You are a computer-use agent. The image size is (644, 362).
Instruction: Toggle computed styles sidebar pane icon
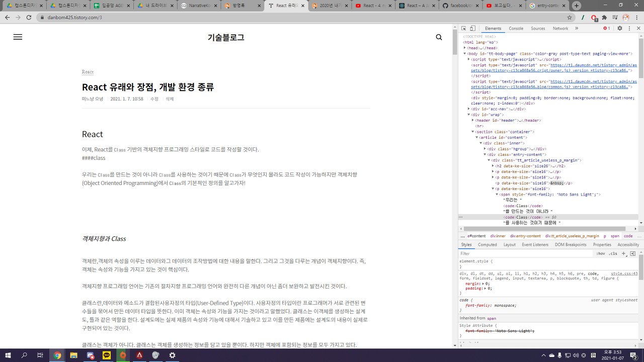pos(632,254)
